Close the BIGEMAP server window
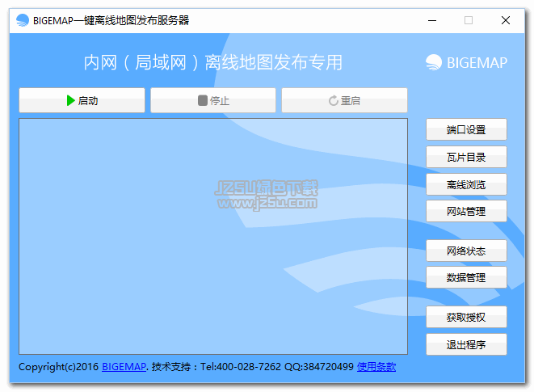This screenshot has width=534, height=392. 506,20
